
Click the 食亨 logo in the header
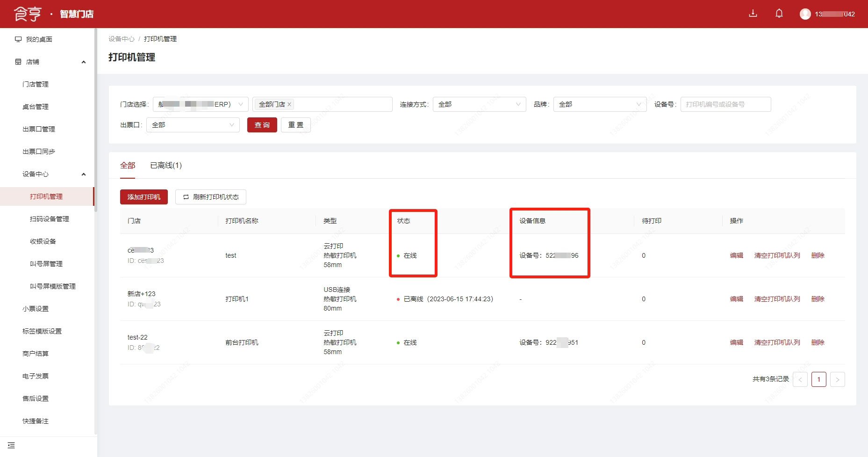[x=28, y=14]
